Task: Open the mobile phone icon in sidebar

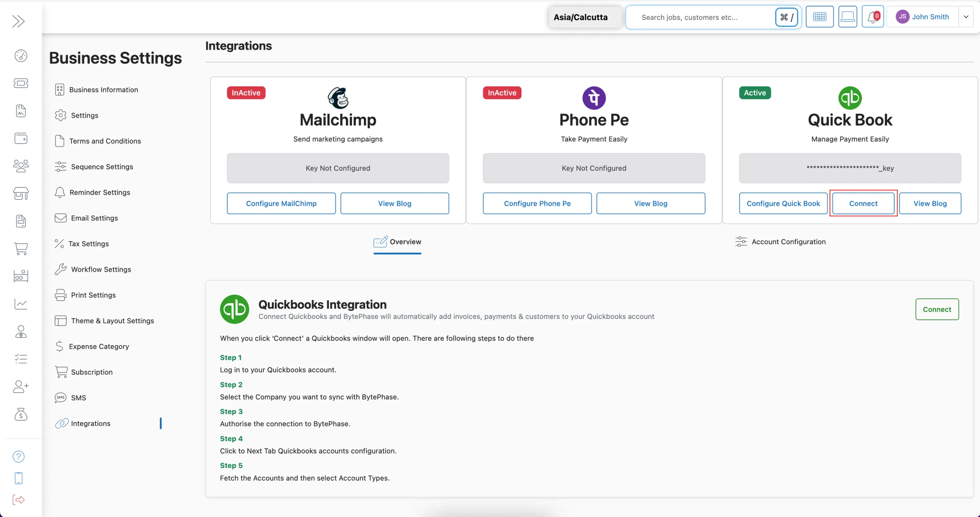Action: click(x=18, y=478)
